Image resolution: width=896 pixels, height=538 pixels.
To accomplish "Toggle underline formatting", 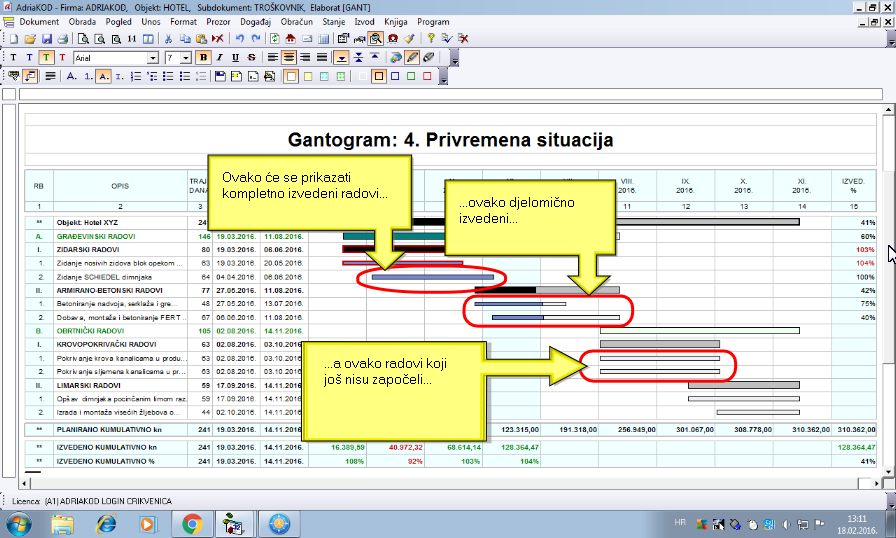I will (x=235, y=58).
